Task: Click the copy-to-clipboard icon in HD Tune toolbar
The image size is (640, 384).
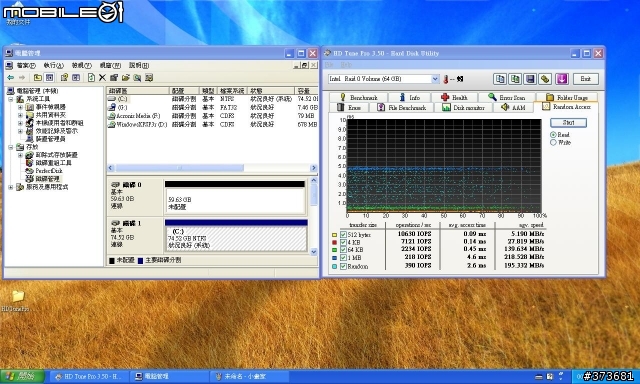Action: [500, 79]
